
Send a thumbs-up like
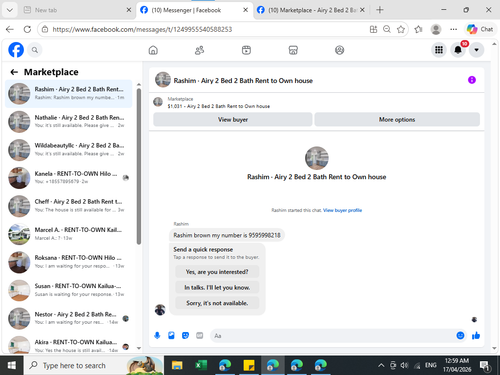476,335
